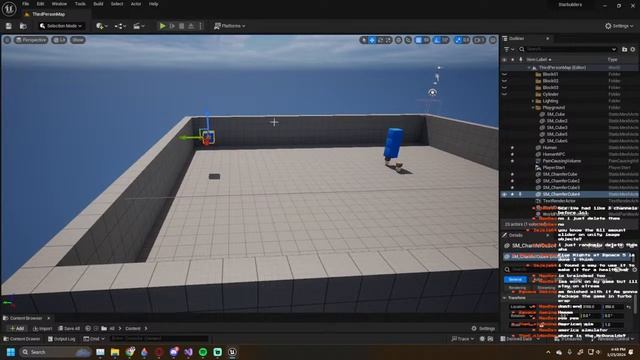Image resolution: width=640 pixels, height=360 pixels.
Task: Click the viewport Show button
Action: (78, 40)
